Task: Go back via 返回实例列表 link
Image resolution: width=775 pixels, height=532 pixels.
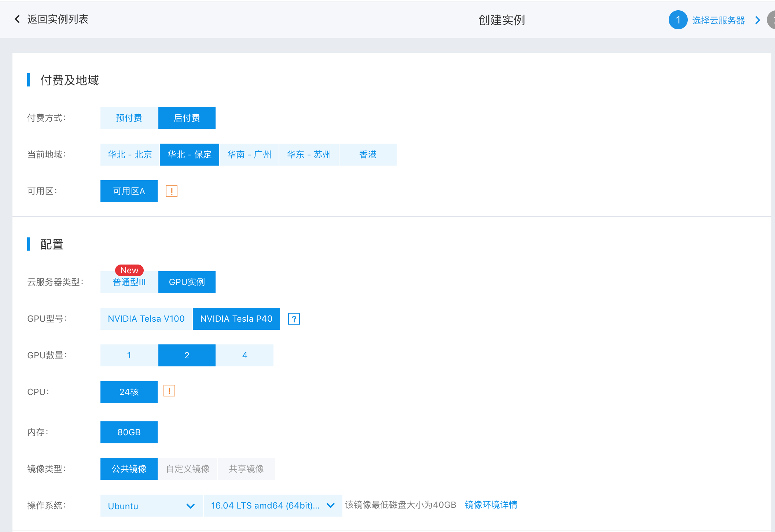Action: pos(58,19)
